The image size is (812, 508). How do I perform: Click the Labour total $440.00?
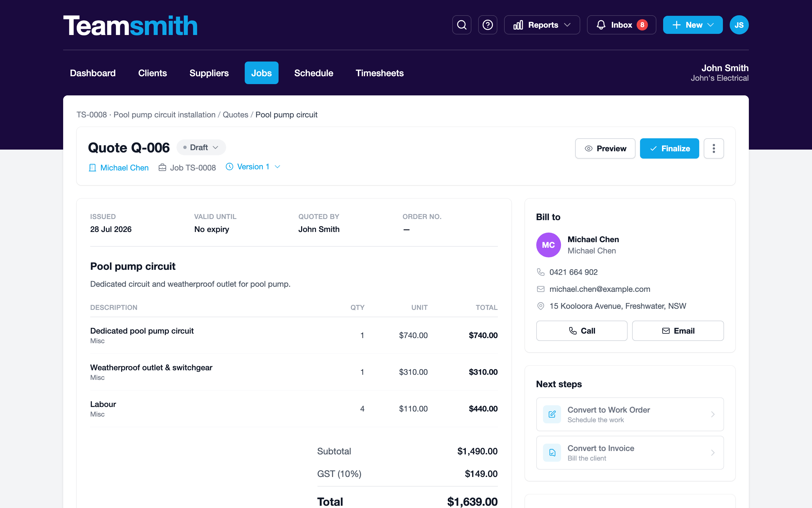pyautogui.click(x=483, y=409)
